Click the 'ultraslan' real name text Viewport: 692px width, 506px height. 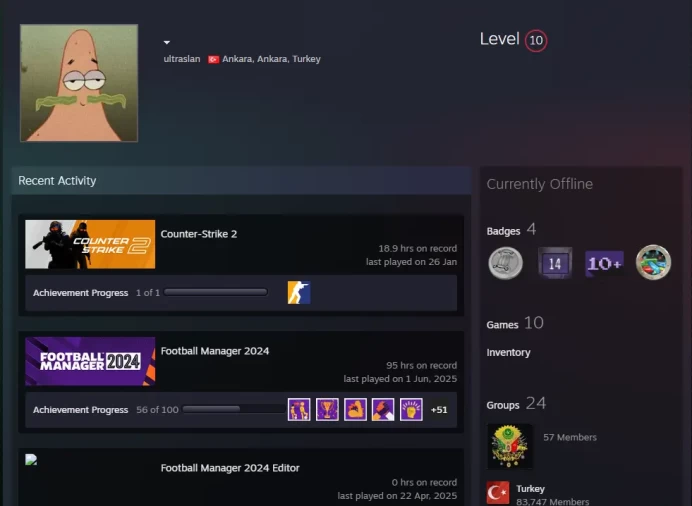(182, 59)
